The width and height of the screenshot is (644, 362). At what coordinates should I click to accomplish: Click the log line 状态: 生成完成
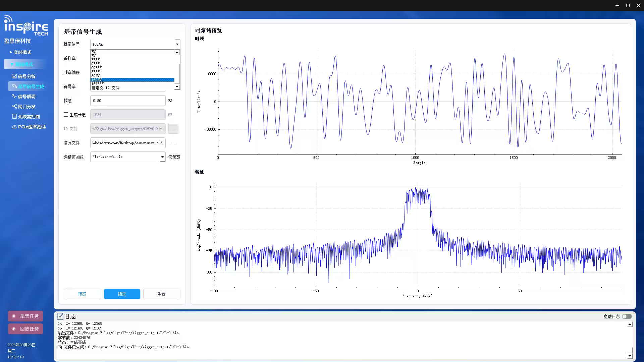tap(72, 342)
